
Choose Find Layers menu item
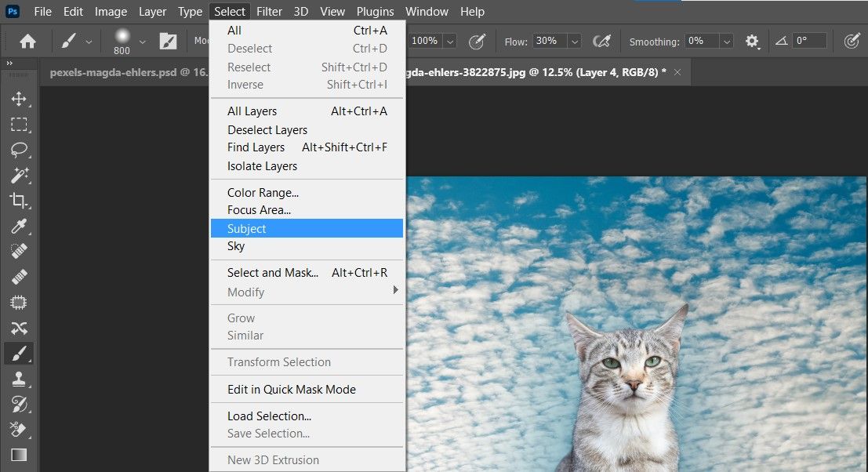point(307,147)
